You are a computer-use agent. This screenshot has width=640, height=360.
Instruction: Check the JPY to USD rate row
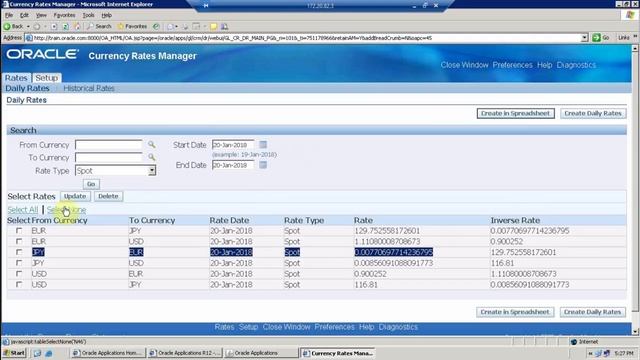[x=19, y=263]
